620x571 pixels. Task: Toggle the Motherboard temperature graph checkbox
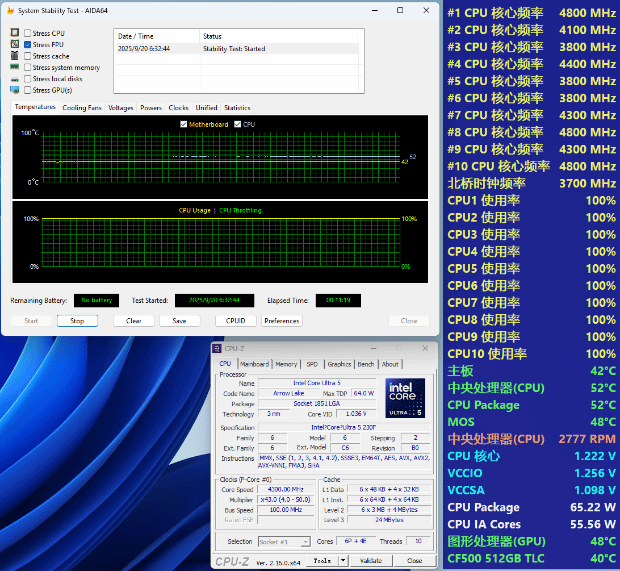tap(183, 124)
